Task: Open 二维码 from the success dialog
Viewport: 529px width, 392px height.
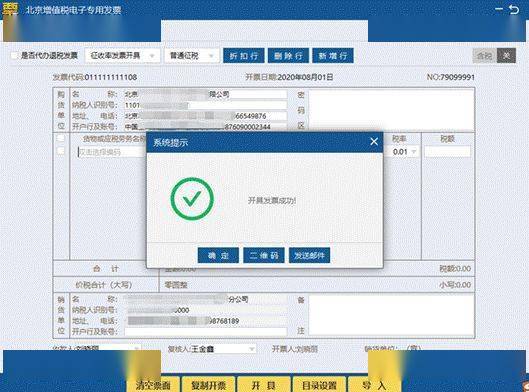Action: click(x=264, y=255)
